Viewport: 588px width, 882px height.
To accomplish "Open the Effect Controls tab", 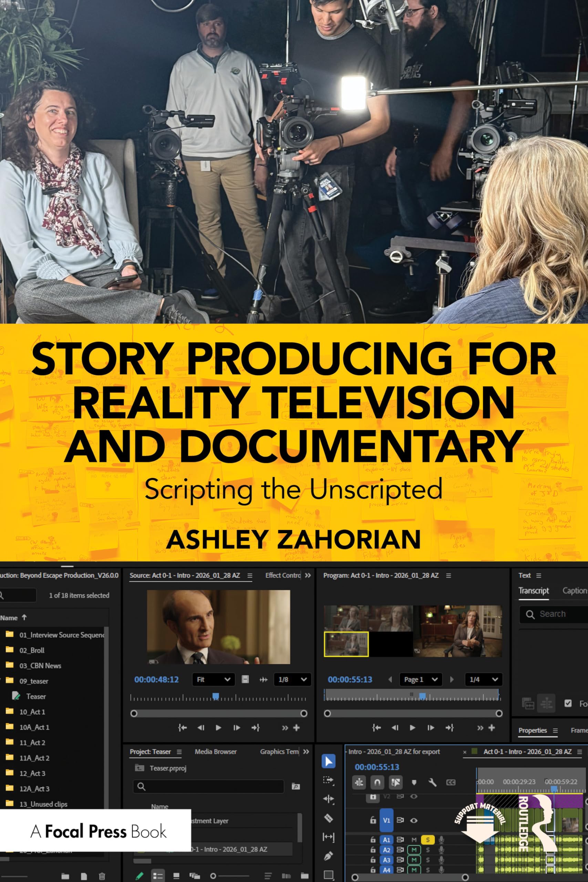I will point(283,575).
